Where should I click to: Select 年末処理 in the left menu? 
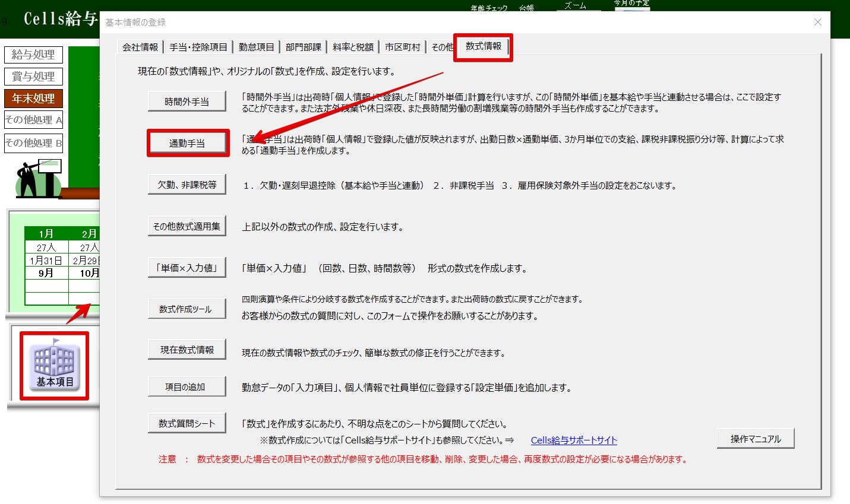tap(33, 99)
